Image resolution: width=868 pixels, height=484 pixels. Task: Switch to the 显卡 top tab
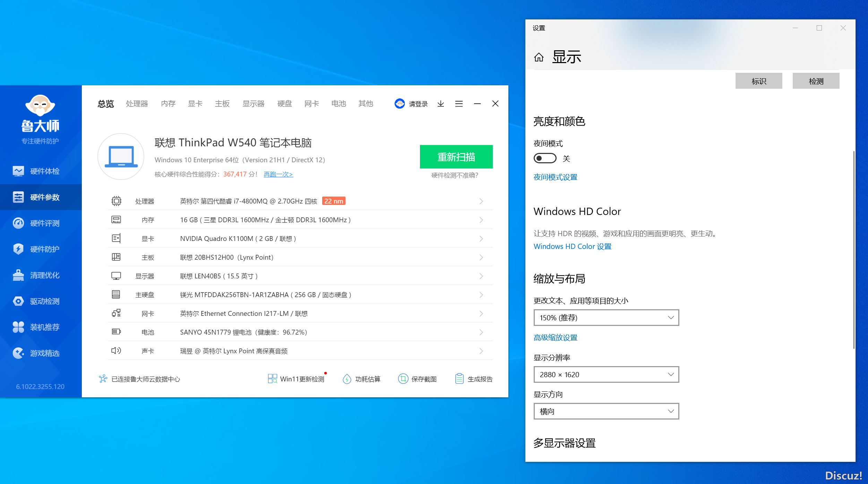[195, 104]
